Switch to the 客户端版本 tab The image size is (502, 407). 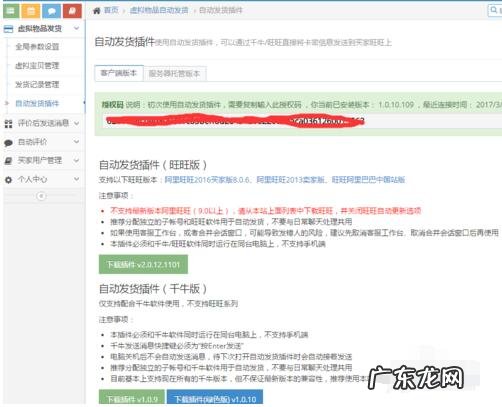(119, 73)
